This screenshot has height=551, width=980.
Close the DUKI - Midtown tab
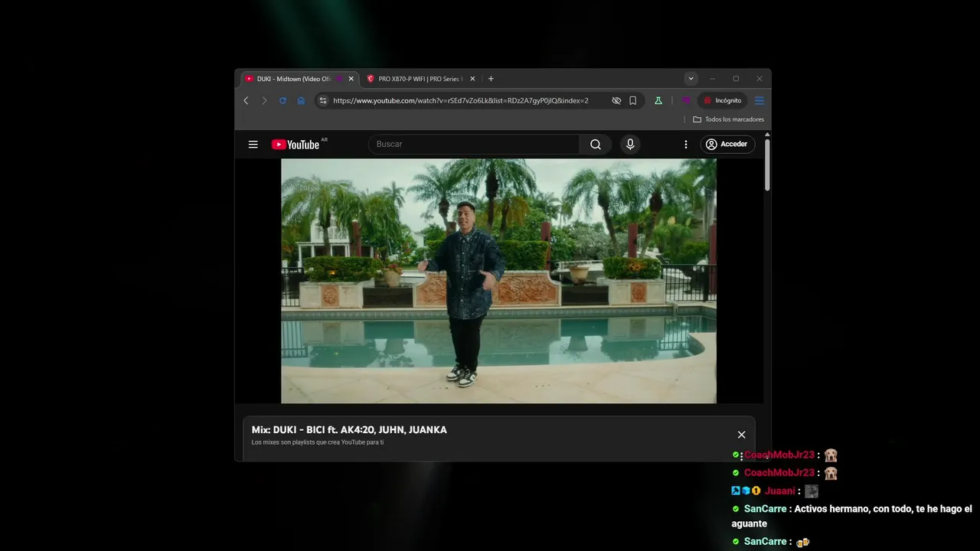[351, 79]
